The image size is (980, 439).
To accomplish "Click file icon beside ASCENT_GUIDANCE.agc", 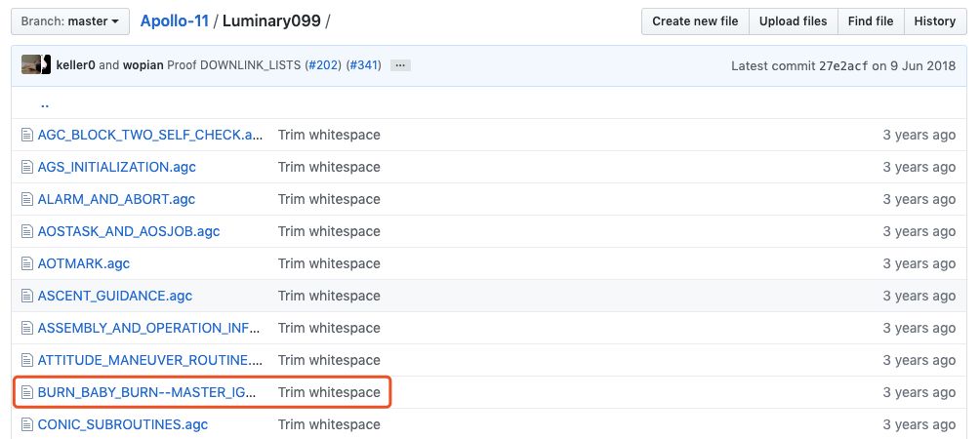I will tap(27, 296).
